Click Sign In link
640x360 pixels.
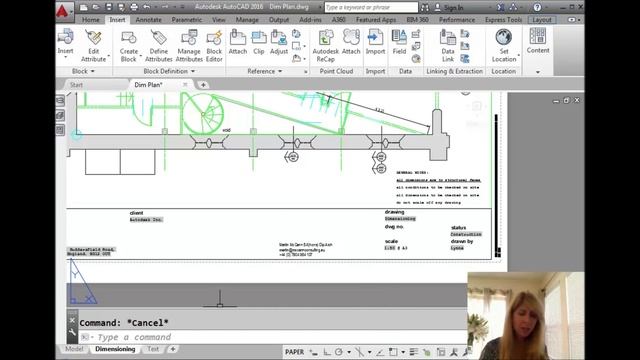(453, 7)
